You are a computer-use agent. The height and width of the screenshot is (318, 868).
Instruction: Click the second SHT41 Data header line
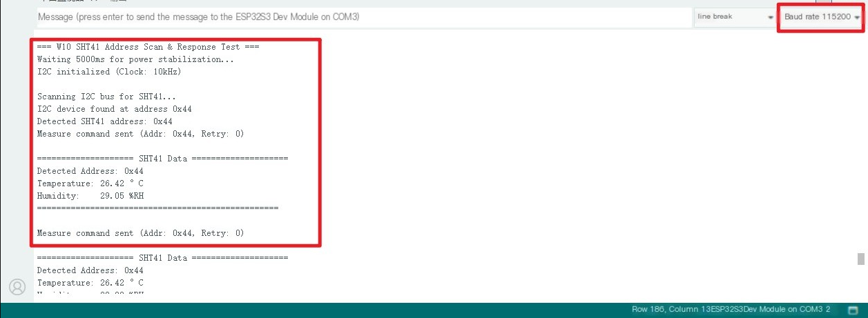162,257
